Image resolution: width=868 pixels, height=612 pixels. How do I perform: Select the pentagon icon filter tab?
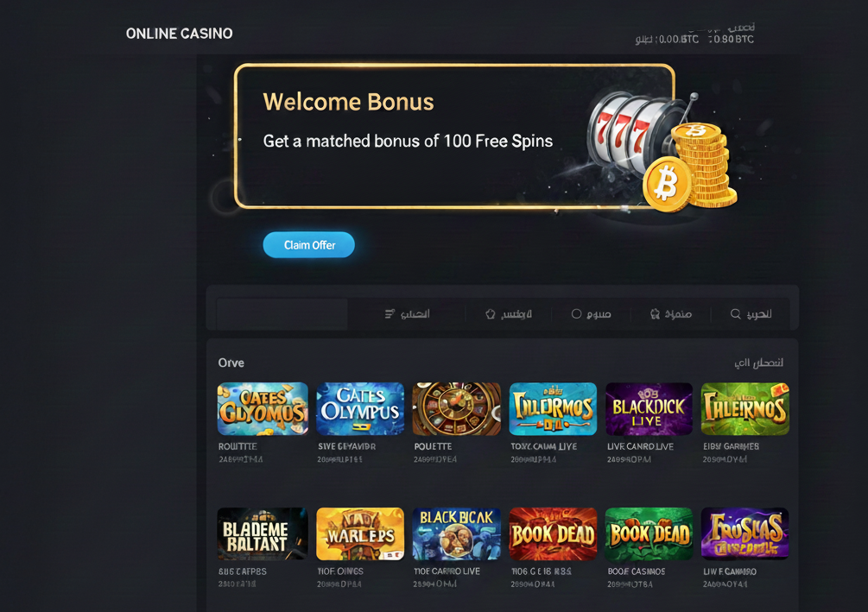508,313
